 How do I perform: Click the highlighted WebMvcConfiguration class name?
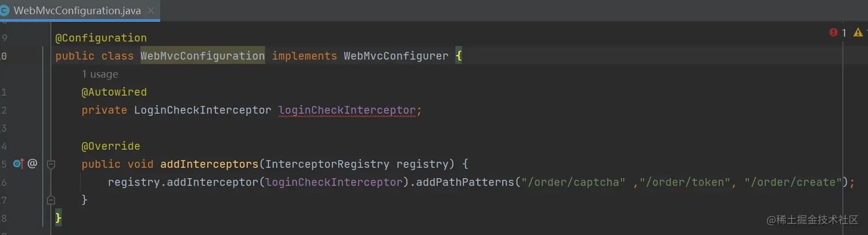(203, 56)
